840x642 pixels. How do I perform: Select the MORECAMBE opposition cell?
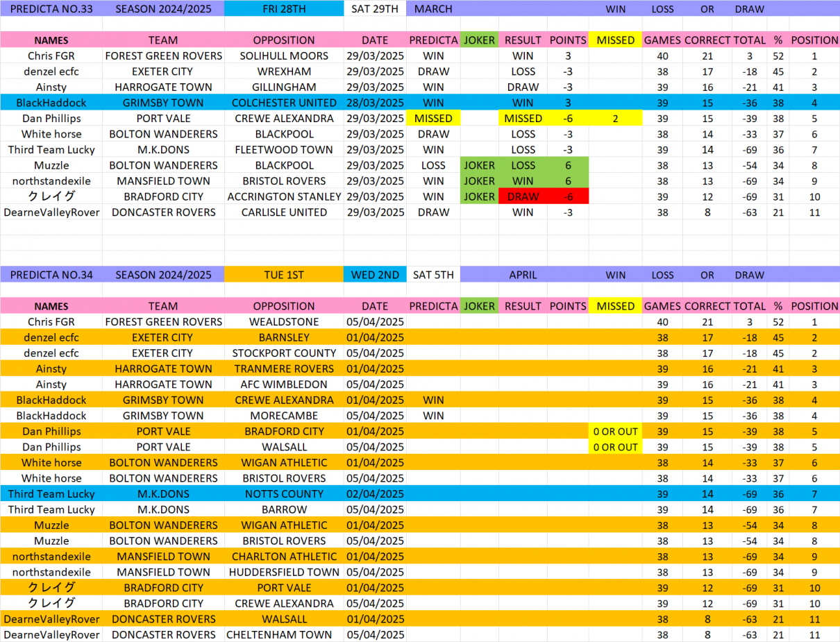click(284, 416)
